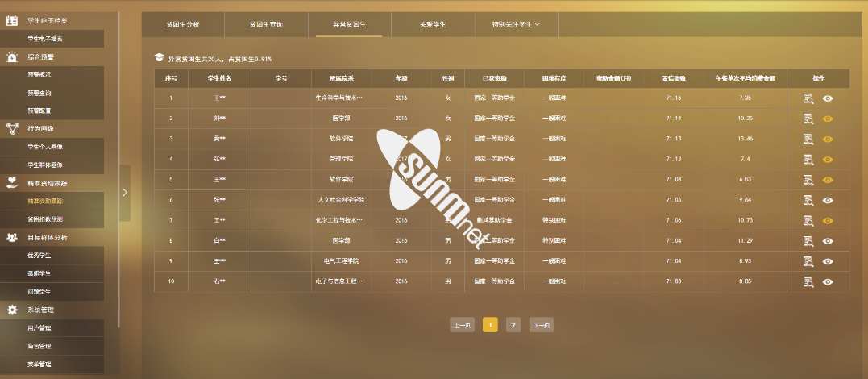The width and height of the screenshot is (868, 379).
Task: Switch to the 关爱学生 tab
Action: [x=432, y=24]
